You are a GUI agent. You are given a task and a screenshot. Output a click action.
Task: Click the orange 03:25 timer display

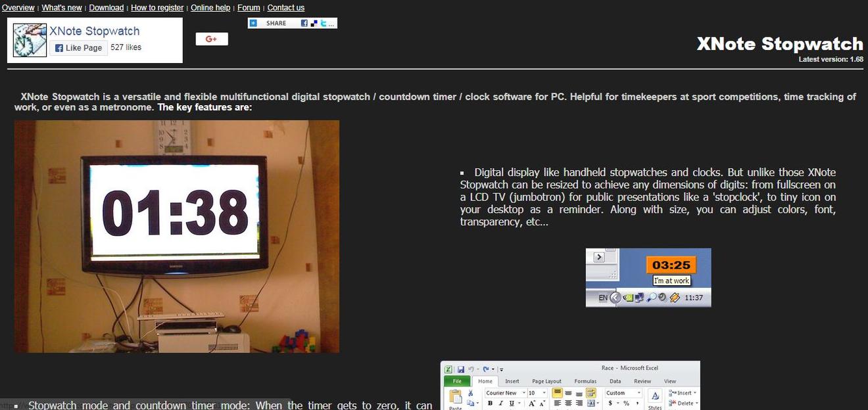671,265
